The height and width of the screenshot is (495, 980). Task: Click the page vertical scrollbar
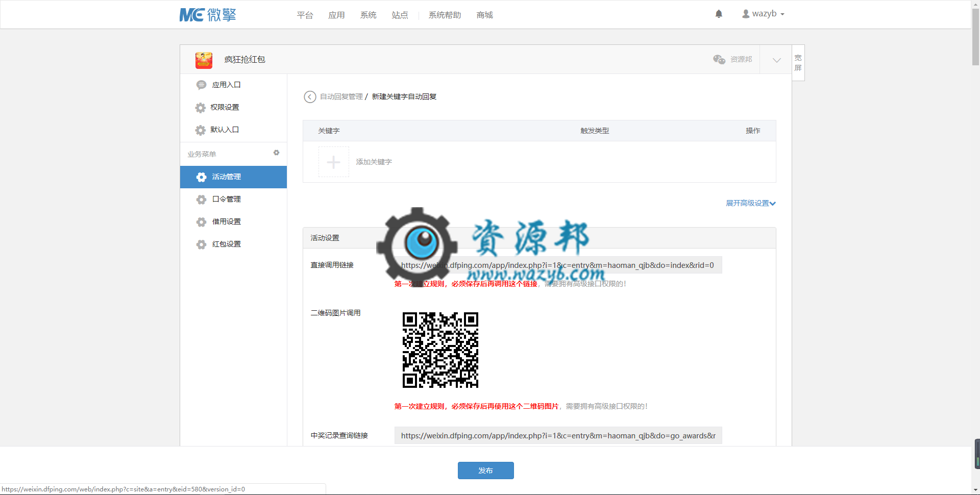coord(975,38)
